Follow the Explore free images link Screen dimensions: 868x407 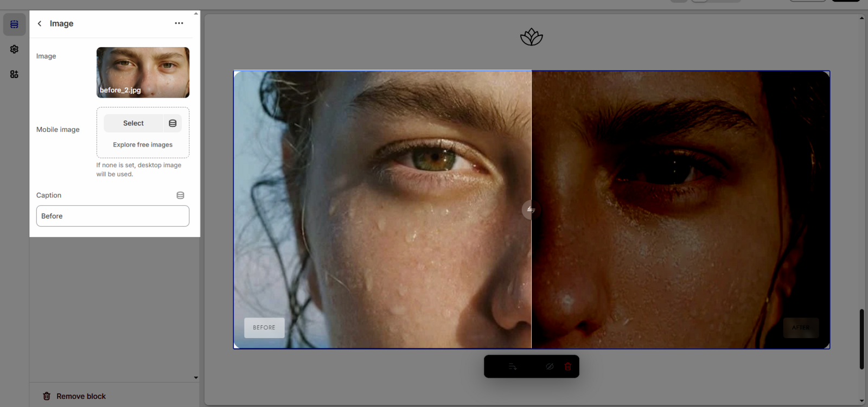click(143, 145)
